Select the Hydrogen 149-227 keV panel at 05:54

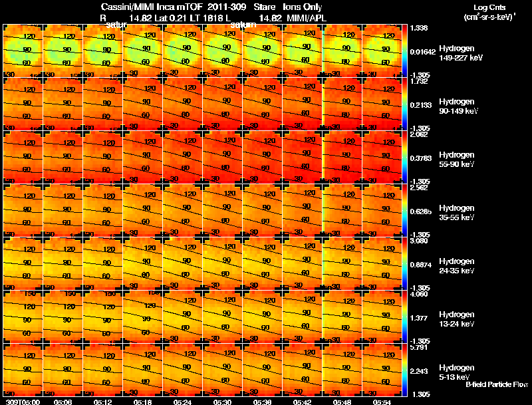click(382, 51)
